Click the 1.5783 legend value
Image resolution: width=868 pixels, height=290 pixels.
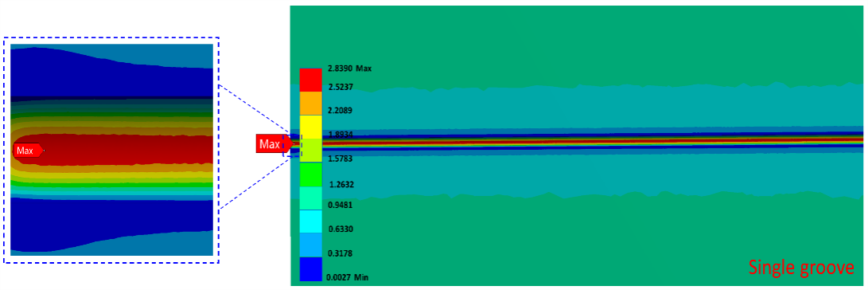pos(341,159)
